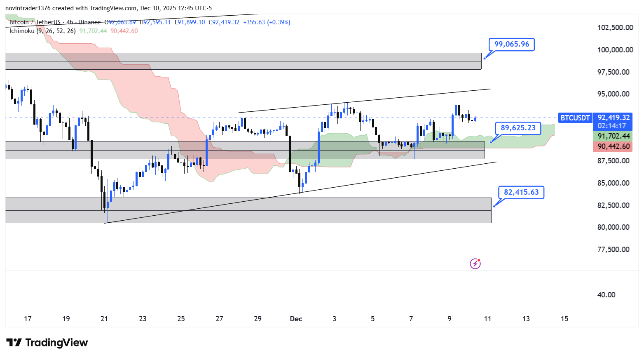Click the 100,000.00 level on price axis
Image resolution: width=644 pixels, height=358 pixels.
tap(615, 50)
